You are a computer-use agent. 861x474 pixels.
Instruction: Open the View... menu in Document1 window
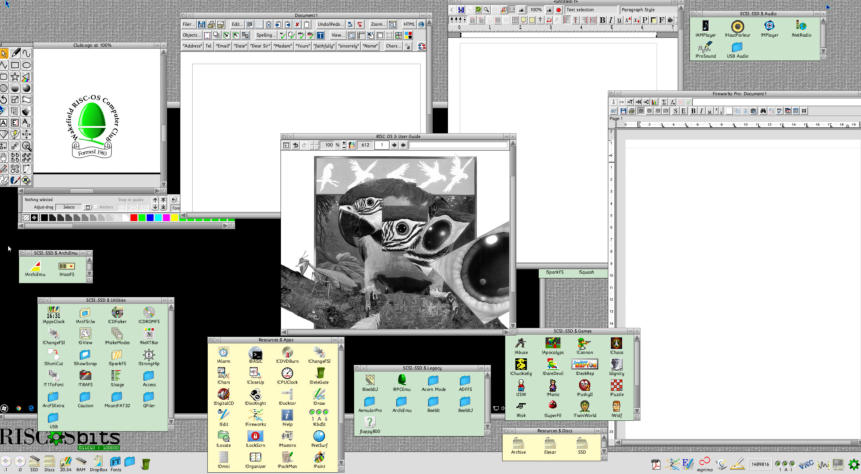coord(337,35)
